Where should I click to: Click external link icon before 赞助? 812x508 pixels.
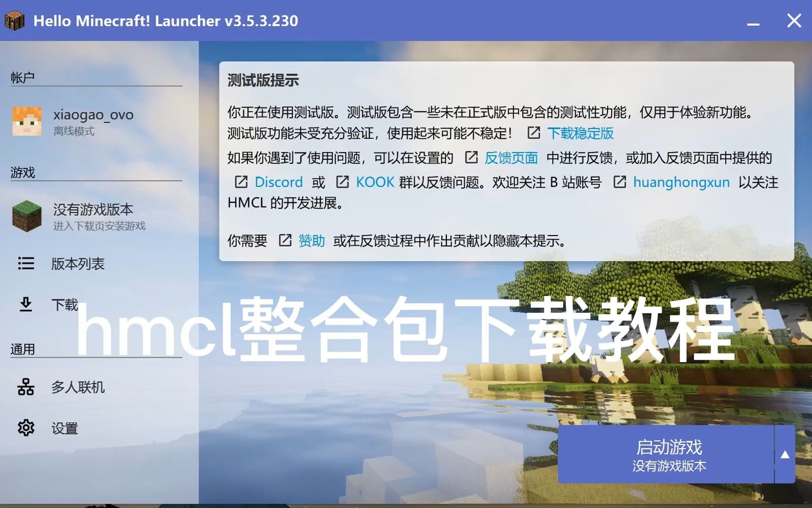[285, 240]
